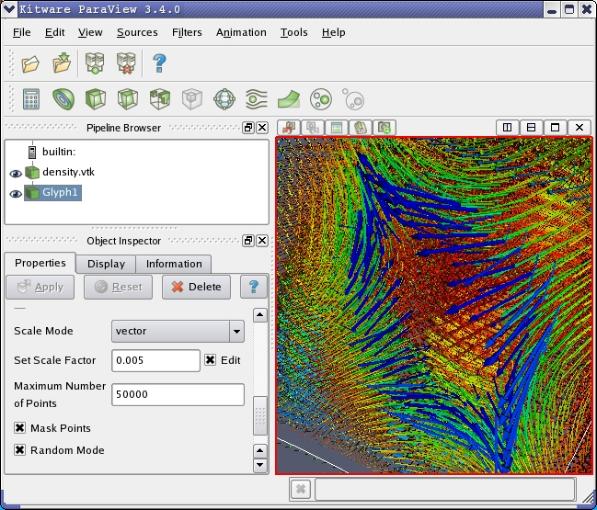597x510 pixels.
Task: Toggle the Edit scale factor checkbox
Action: click(x=210, y=360)
